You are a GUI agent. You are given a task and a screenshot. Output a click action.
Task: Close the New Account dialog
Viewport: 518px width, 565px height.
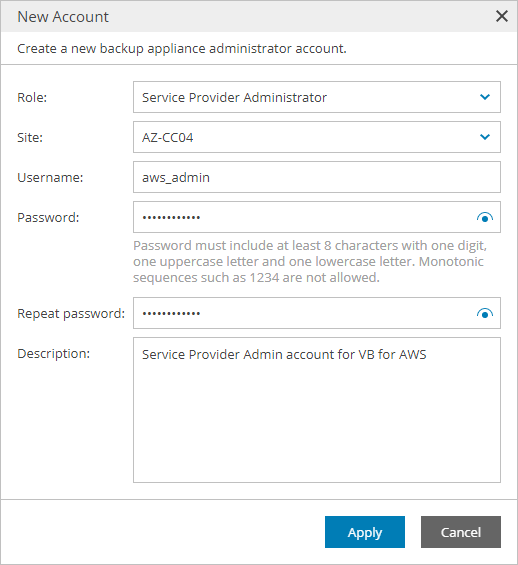click(502, 16)
